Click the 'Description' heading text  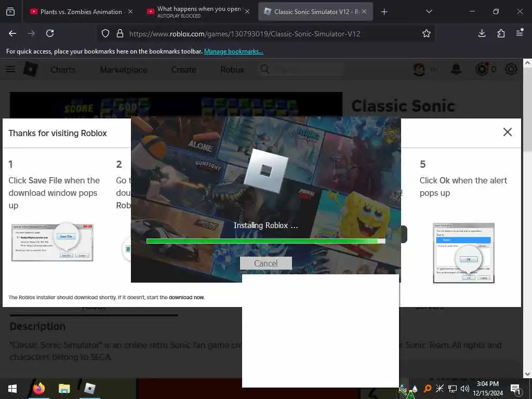click(37, 326)
